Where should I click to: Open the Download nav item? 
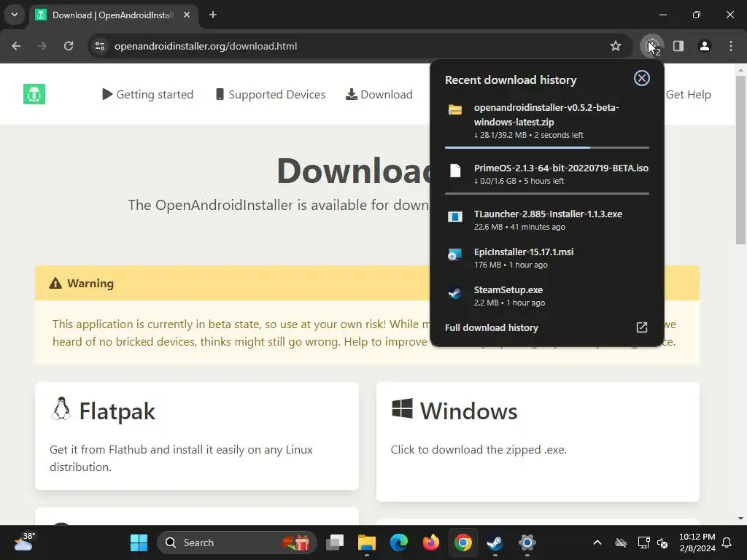click(x=379, y=94)
